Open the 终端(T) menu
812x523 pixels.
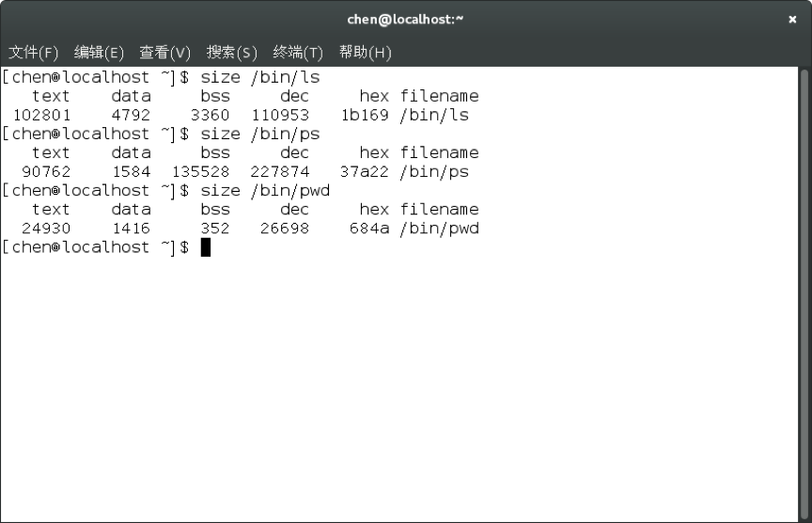pyautogui.click(x=297, y=52)
